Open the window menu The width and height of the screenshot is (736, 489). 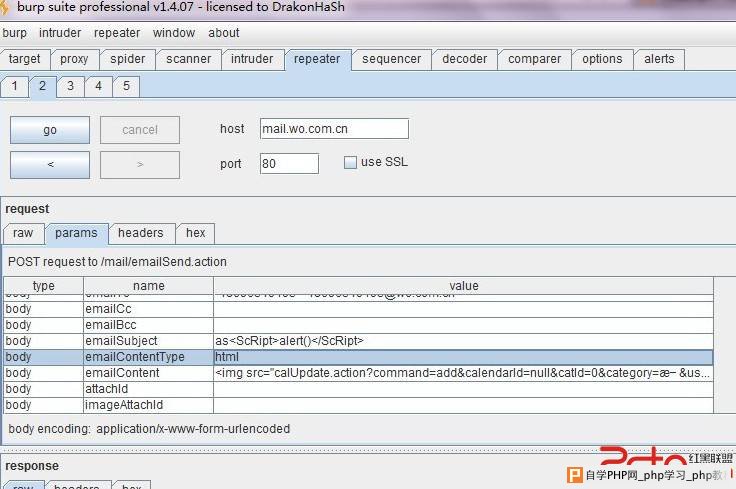click(174, 33)
